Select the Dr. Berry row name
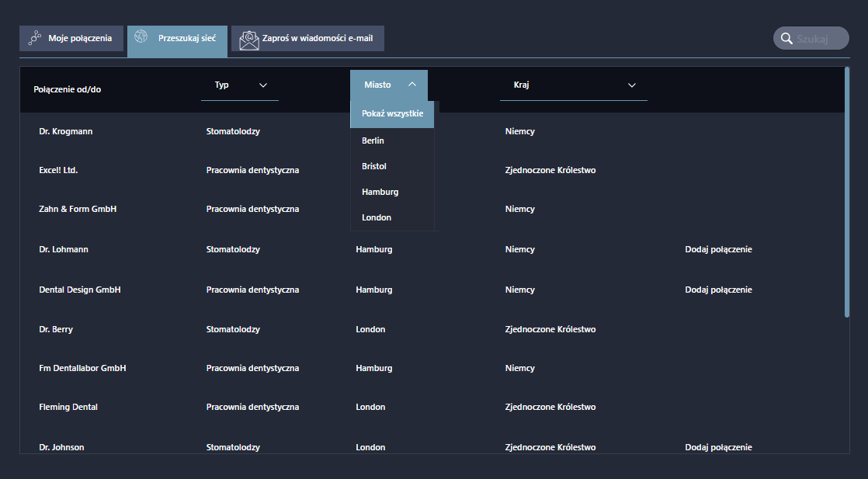This screenshot has width=868, height=479. point(56,329)
